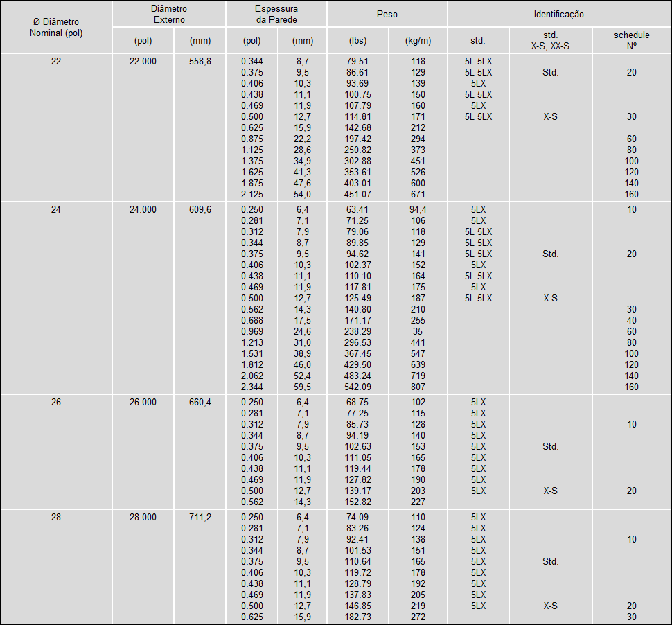Click wall thickness '38,9' mm

(303, 353)
